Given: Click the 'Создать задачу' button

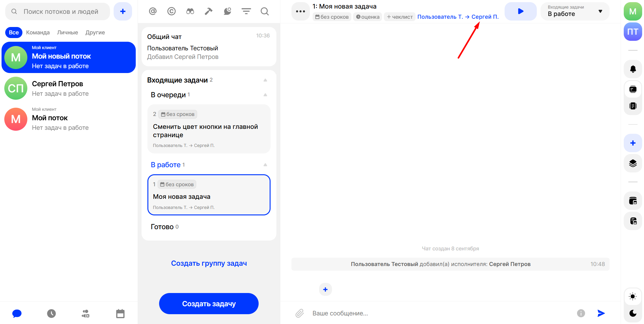Looking at the screenshot, I should (x=209, y=304).
